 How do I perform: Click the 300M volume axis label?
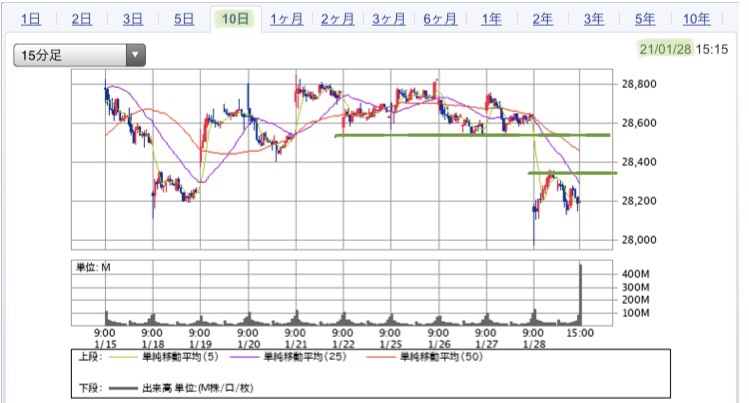click(635, 287)
